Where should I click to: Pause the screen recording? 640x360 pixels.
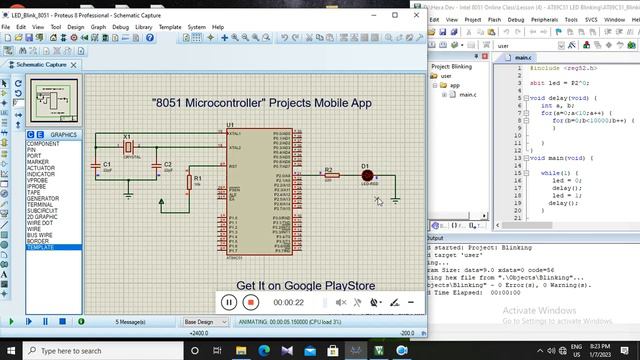pos(229,302)
